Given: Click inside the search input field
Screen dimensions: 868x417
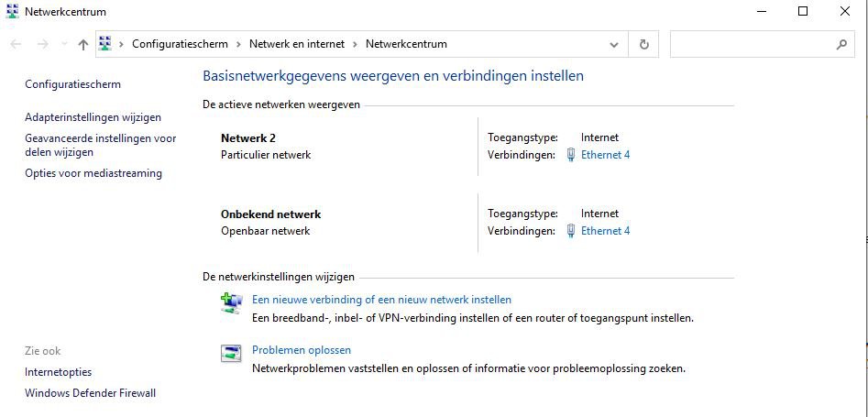Looking at the screenshot, I should tap(753, 44).
